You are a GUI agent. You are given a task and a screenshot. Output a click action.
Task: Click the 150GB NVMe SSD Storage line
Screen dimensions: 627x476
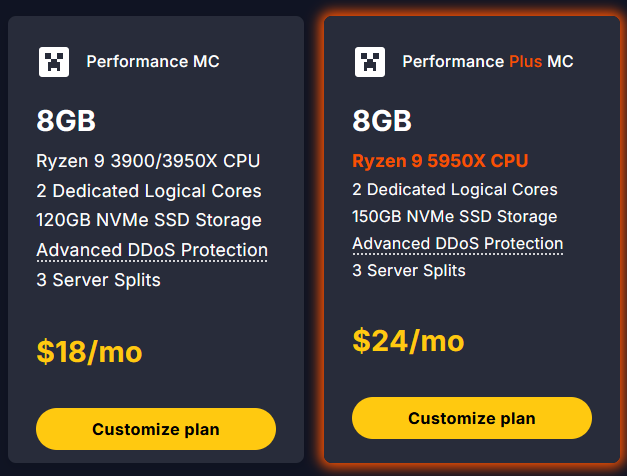454,216
